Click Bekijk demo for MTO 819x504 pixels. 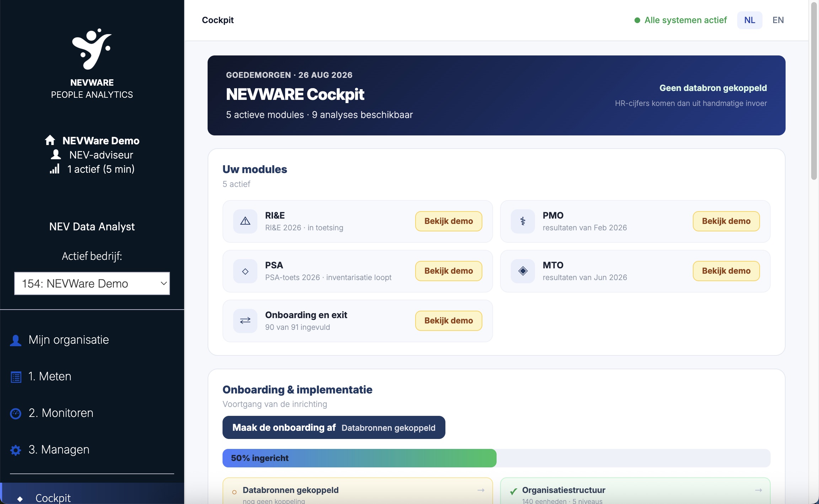[x=726, y=271]
